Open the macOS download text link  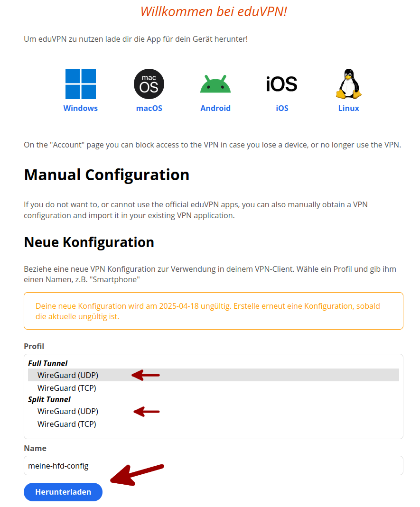pyautogui.click(x=149, y=108)
